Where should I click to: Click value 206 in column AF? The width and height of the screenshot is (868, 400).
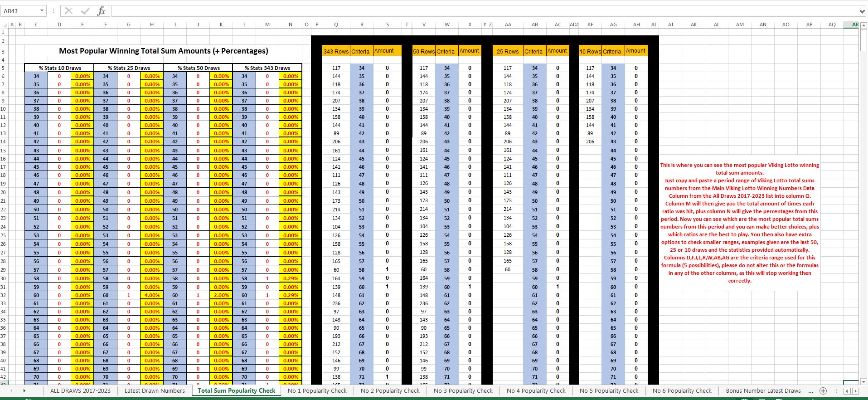[x=590, y=141]
